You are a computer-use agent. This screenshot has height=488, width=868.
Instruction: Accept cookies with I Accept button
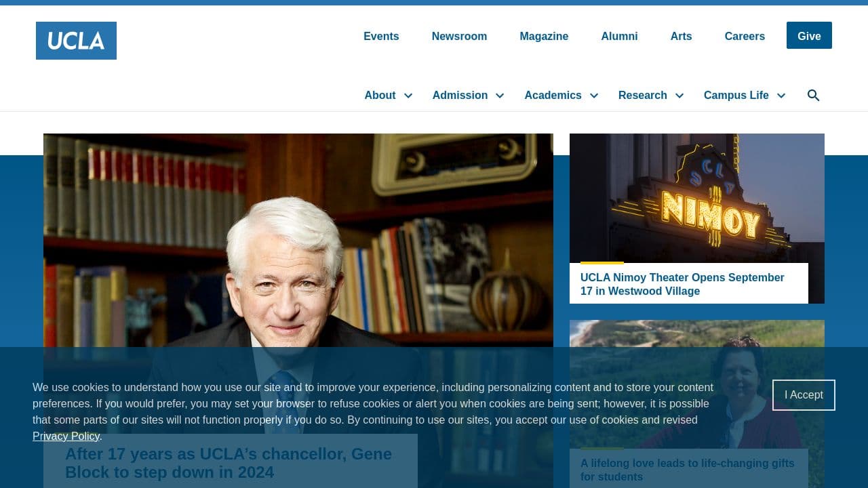point(804,394)
